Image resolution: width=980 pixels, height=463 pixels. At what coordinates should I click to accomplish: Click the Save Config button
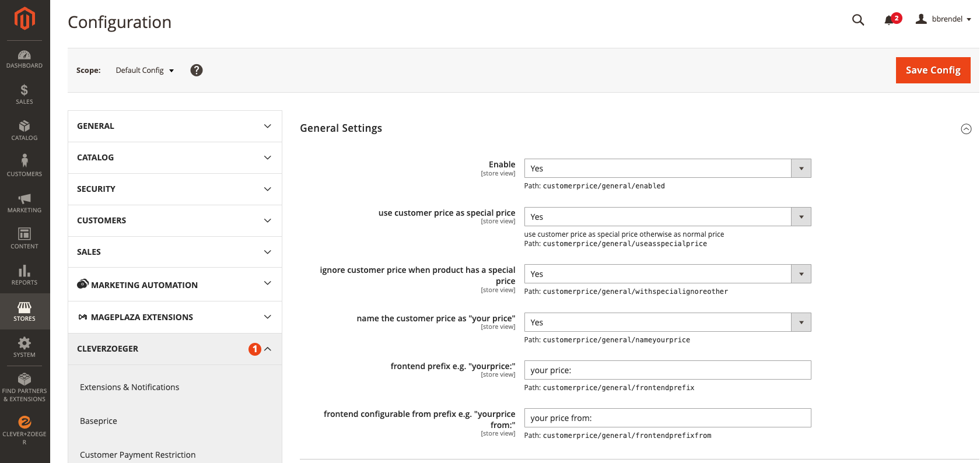[x=933, y=70]
